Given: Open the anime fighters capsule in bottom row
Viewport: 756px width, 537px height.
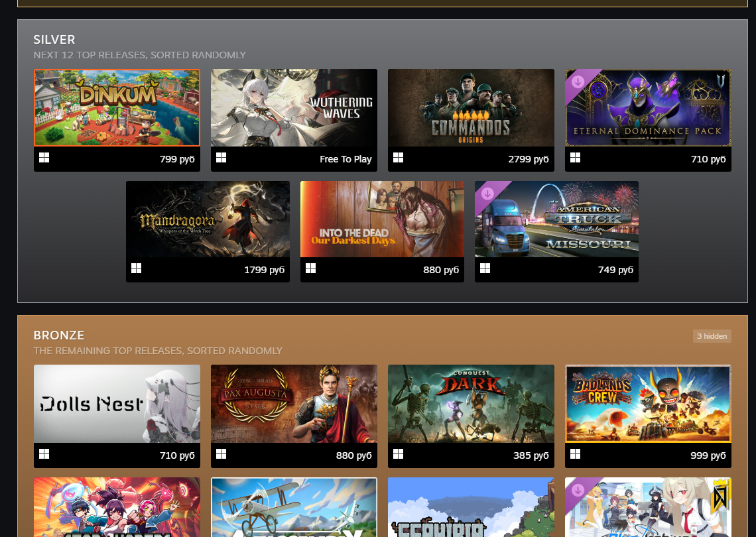Looking at the screenshot, I should click(117, 507).
